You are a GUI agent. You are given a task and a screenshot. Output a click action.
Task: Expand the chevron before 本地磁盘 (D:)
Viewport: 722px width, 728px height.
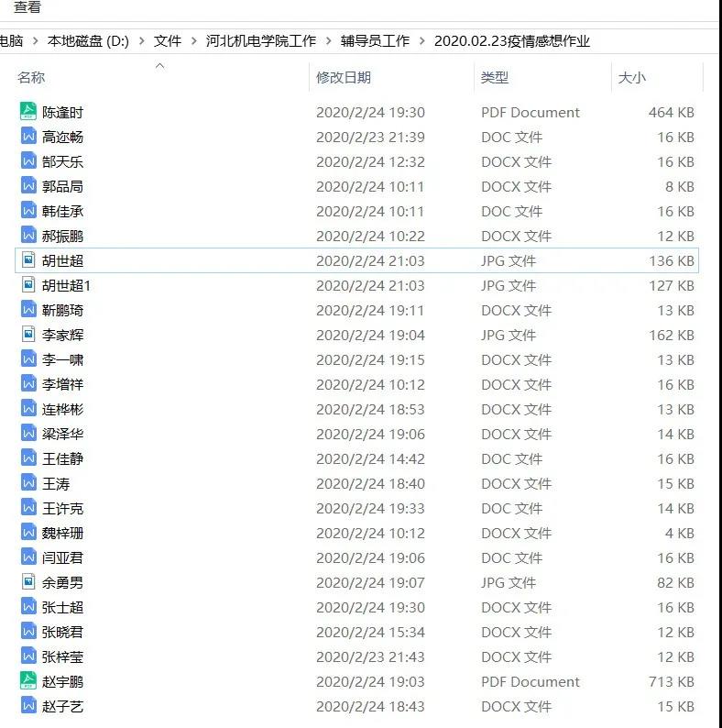pyautogui.click(x=35, y=41)
